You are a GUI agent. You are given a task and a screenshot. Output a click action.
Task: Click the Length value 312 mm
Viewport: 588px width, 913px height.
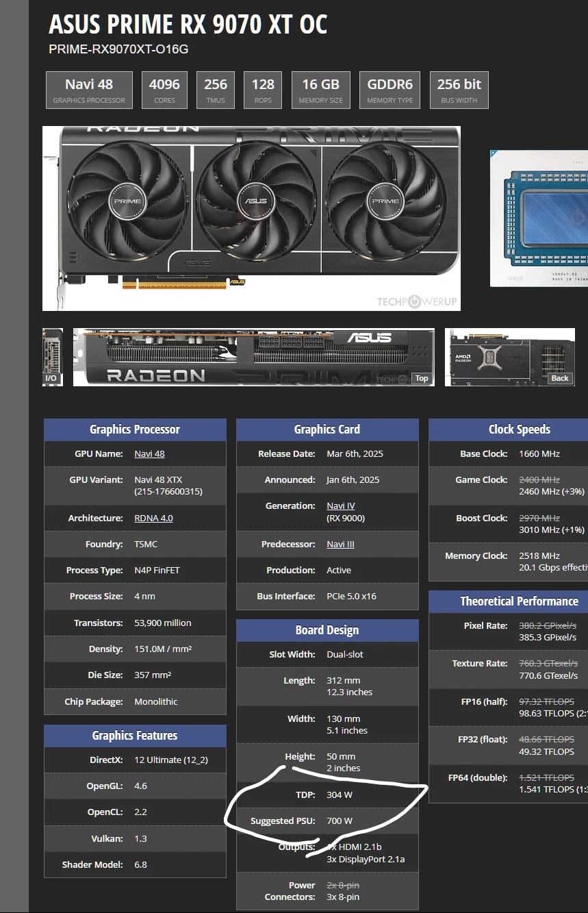point(343,681)
